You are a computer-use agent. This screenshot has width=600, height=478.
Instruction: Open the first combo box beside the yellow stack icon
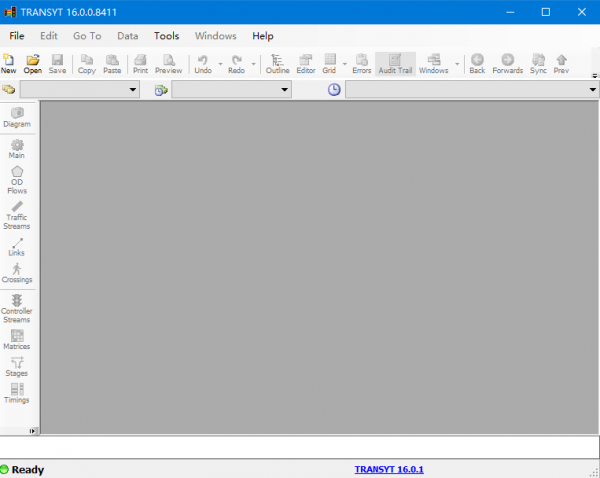80,90
